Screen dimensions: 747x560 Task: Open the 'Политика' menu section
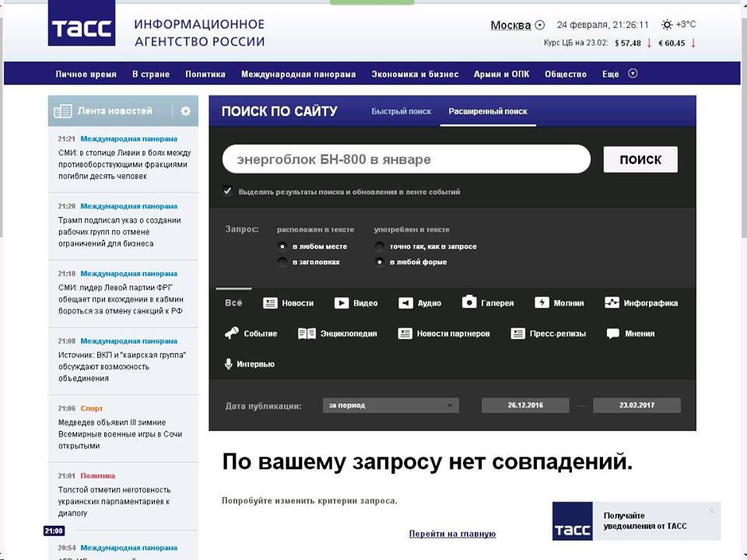tap(205, 74)
